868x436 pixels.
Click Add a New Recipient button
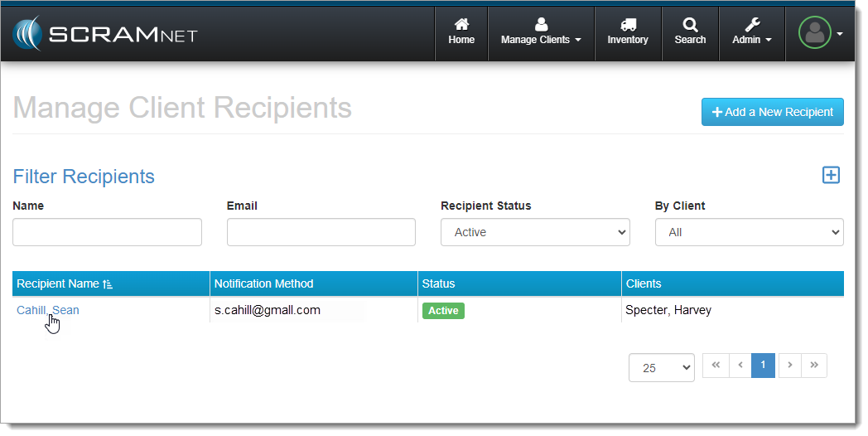(772, 112)
